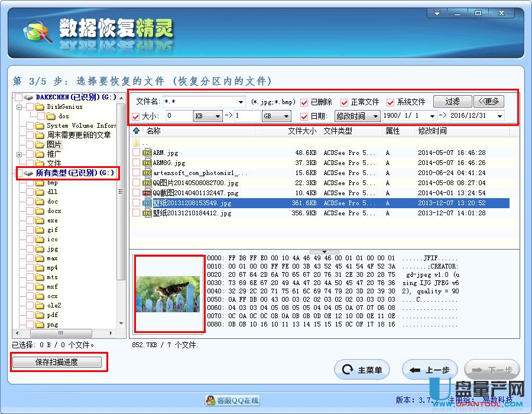Viewport: 532px width, 414px height.
Task: Click the up-arrow icon beside 名称 header
Action: [136, 131]
